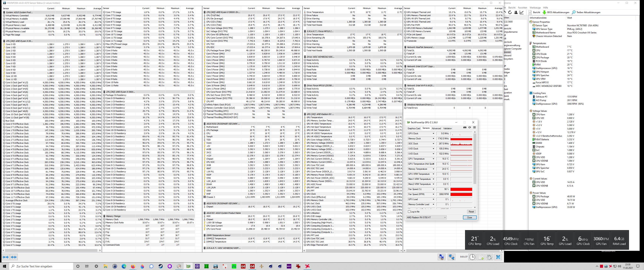
Task: Open AIDA64 Favoriten menu
Action: tap(522, 7)
